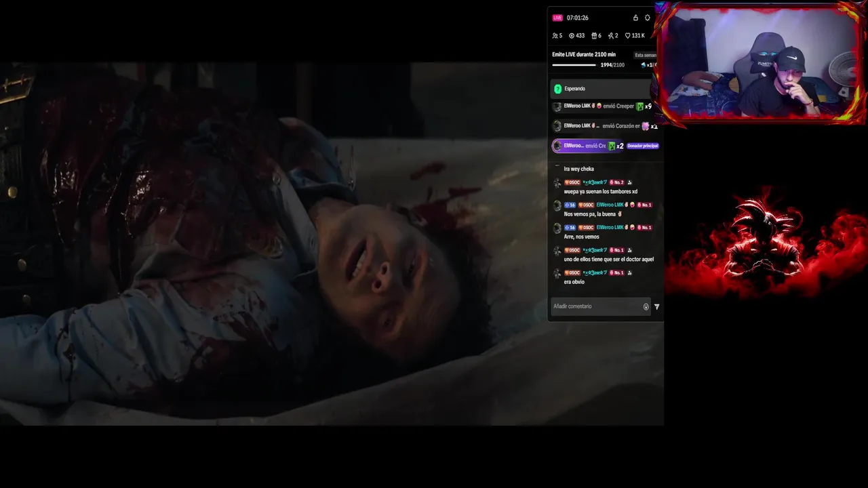Viewport: 868px width, 488px height.
Task: Click the lock icon beside the timer
Action: [635, 18]
